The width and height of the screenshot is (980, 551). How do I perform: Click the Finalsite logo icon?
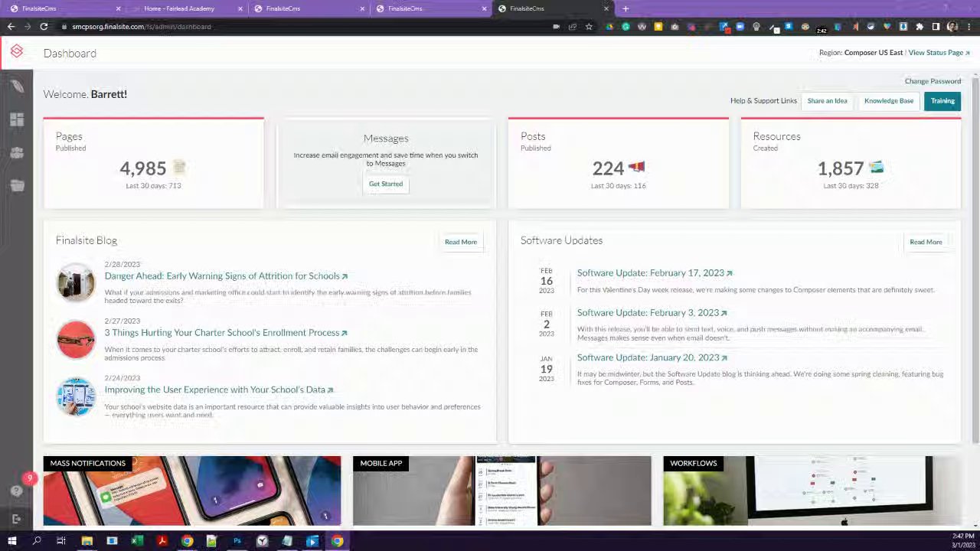16,52
